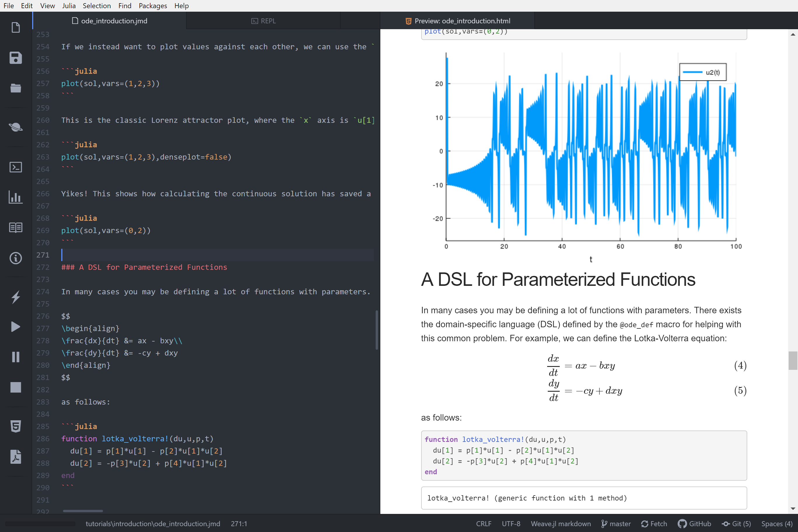This screenshot has height=532, width=798.
Task: Open the Find menu
Action: point(125,6)
